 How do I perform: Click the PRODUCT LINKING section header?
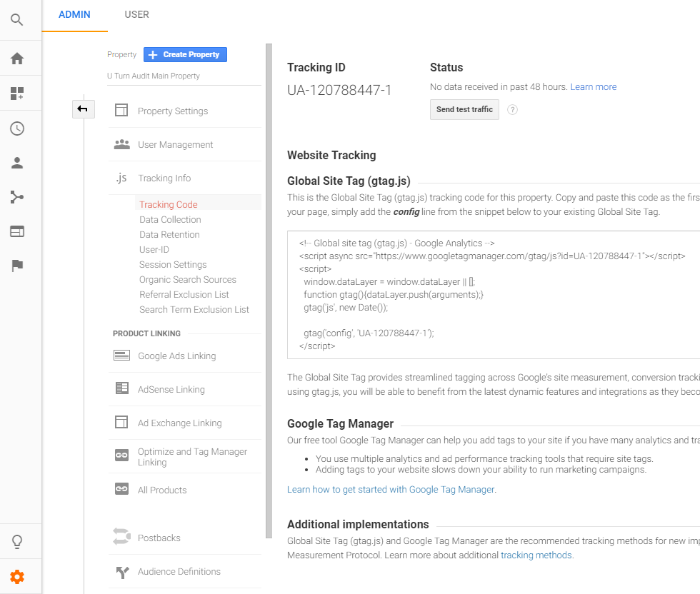(147, 333)
